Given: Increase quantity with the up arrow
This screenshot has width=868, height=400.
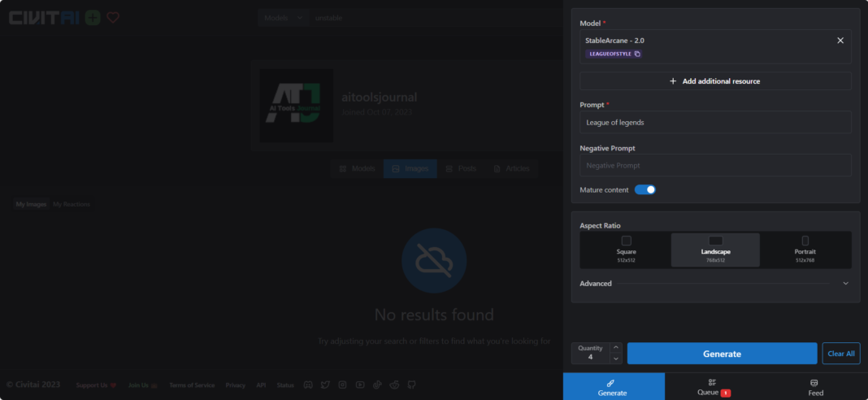Looking at the screenshot, I should pos(615,347).
